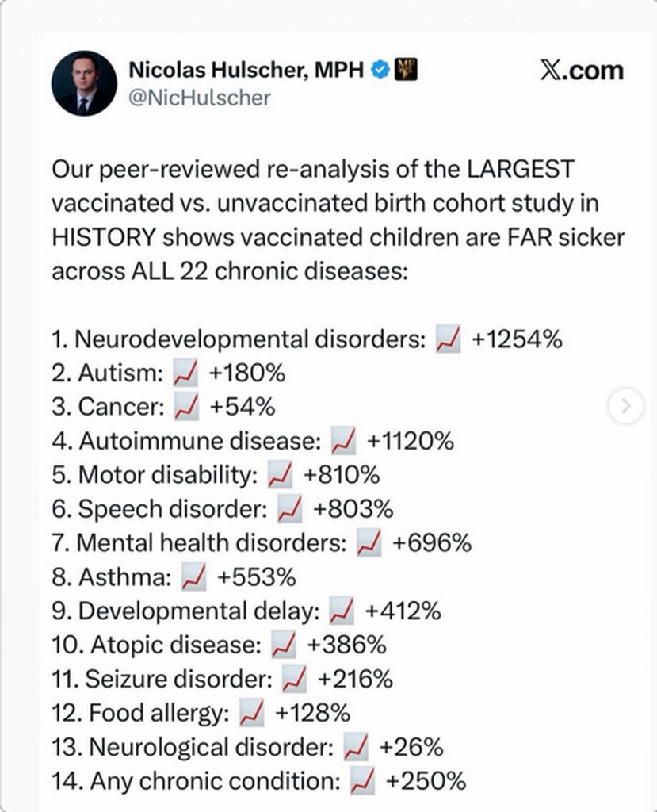This screenshot has height=812, width=657.
Task: Open the @NicHulscher handle
Action: tap(200, 98)
